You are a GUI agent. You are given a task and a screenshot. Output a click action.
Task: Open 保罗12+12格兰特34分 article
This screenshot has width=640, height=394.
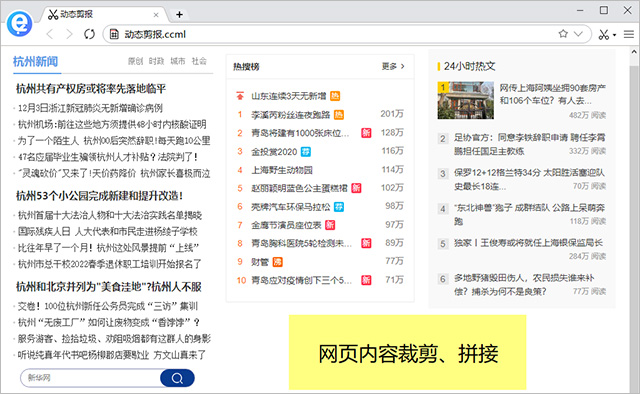point(529,179)
